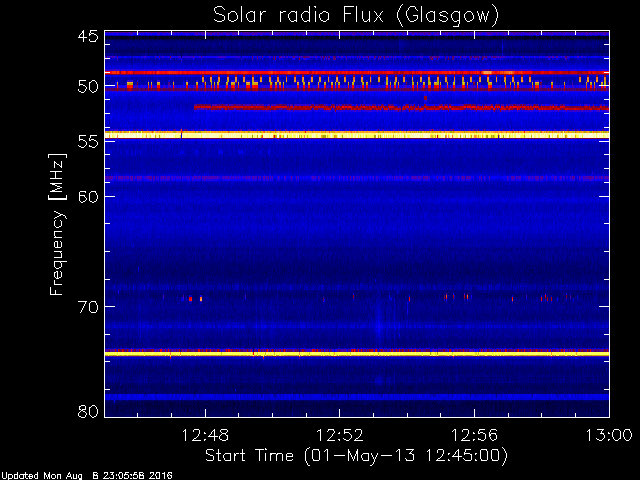
Task: Click the '12:48' time axis label
Action: click(x=205, y=435)
